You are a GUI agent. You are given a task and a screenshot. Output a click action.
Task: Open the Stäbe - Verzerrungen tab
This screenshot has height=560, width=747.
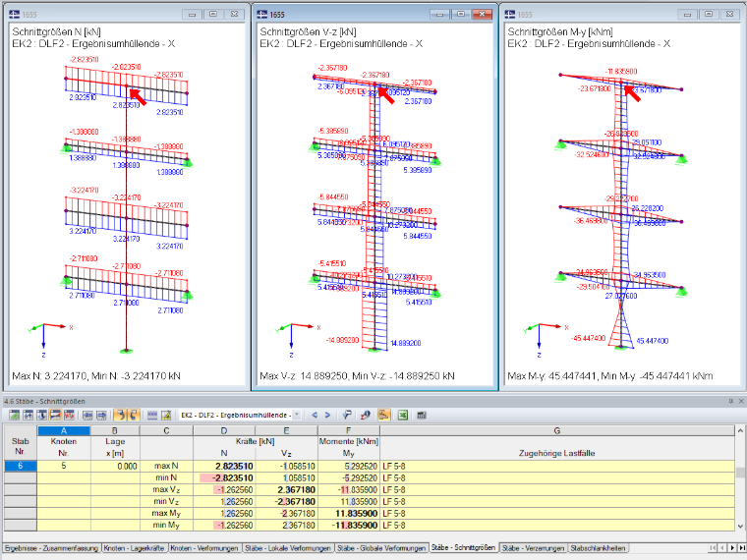pos(533,548)
